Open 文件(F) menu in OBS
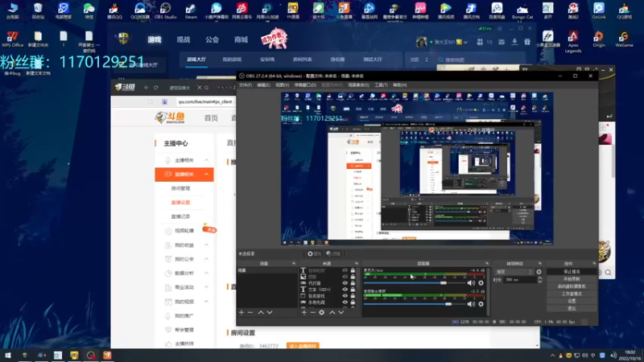Image resolution: width=644 pixels, height=362 pixels. pos(246,85)
